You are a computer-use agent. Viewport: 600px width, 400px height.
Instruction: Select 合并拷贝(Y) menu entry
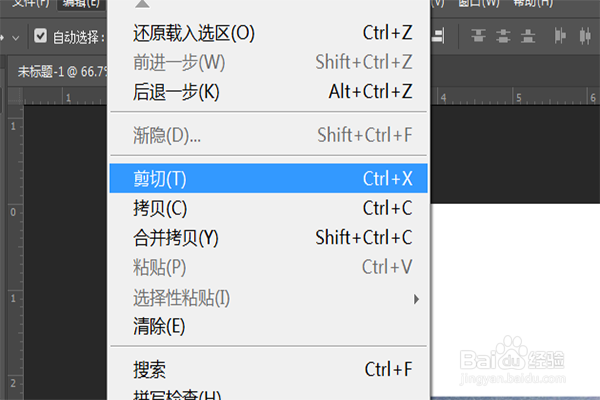[x=268, y=238]
